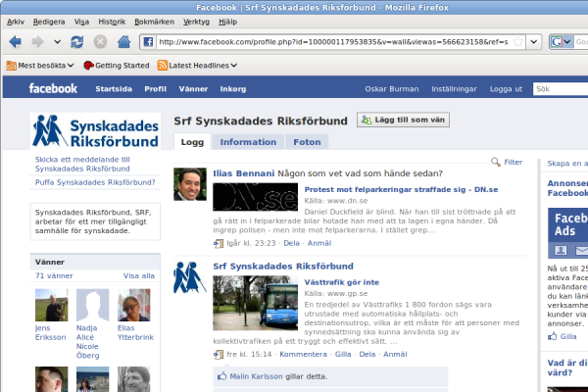Click the URL address field
The height and width of the screenshot is (392, 588).
point(333,41)
